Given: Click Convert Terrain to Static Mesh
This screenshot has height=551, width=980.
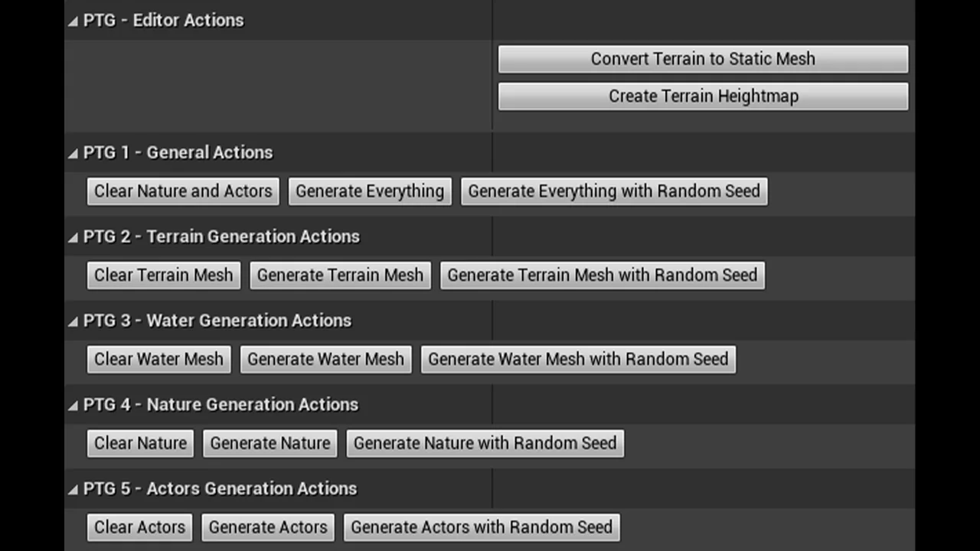Looking at the screenshot, I should pyautogui.click(x=703, y=59).
